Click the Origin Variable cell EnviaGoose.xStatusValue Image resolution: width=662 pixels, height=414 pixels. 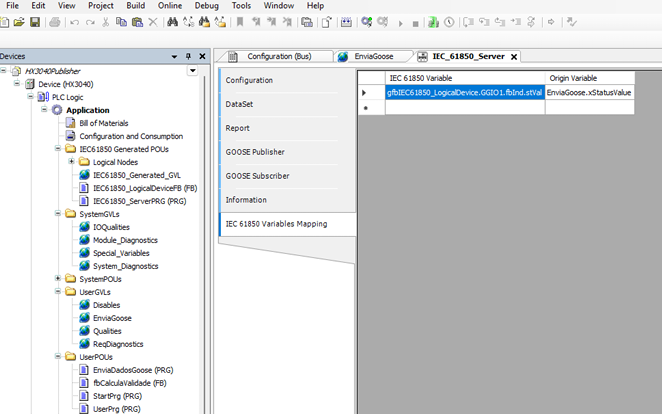[x=589, y=93]
